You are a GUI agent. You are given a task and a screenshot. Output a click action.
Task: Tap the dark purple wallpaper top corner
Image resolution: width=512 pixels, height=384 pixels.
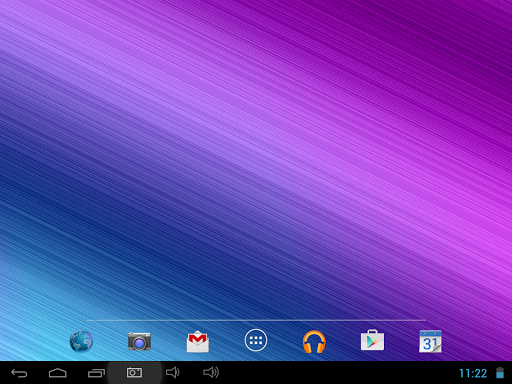[483, 20]
